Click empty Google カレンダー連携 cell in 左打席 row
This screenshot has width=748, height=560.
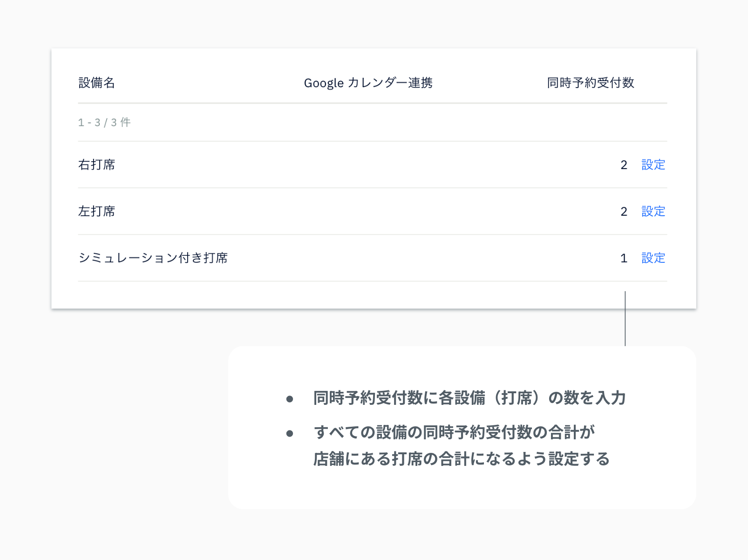click(x=368, y=211)
